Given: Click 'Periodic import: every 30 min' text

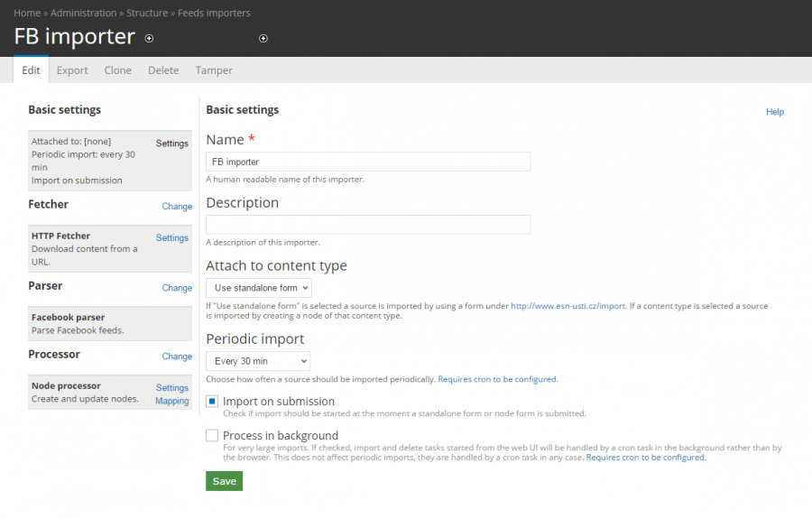Looking at the screenshot, I should pos(83,161).
